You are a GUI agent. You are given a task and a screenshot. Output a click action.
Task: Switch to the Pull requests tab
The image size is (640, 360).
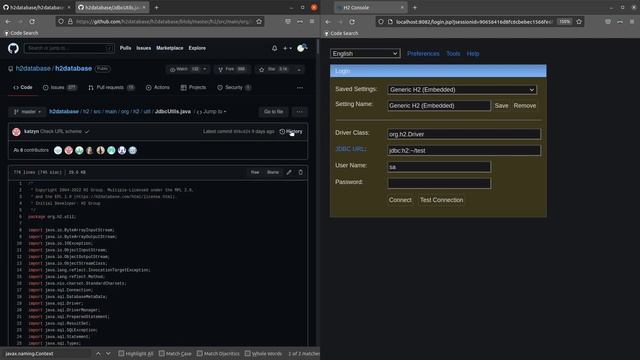[x=111, y=87]
